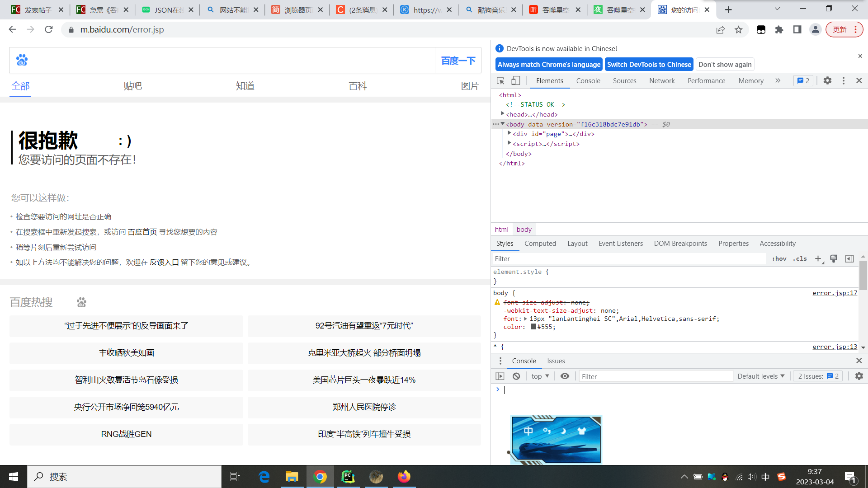Expand the div id="page" node

(509, 133)
